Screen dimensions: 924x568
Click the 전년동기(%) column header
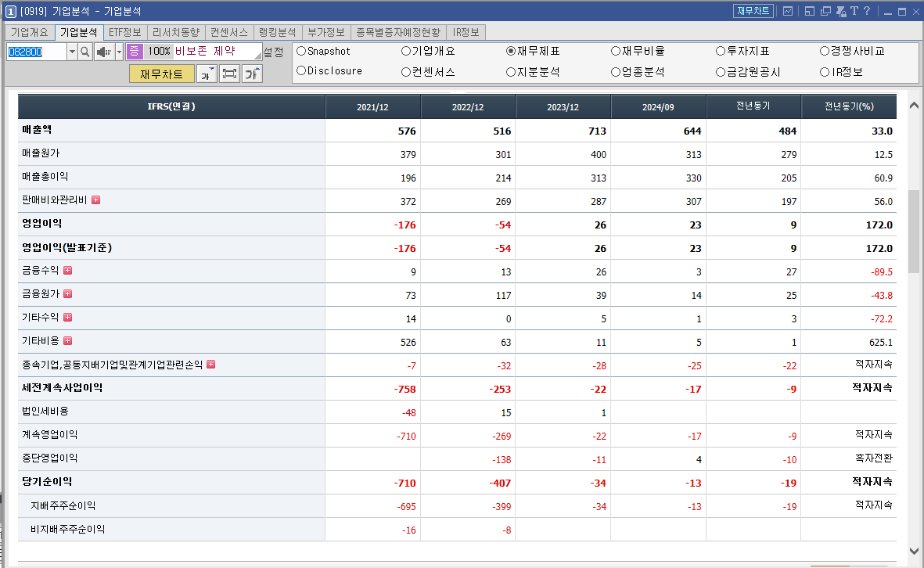point(849,106)
